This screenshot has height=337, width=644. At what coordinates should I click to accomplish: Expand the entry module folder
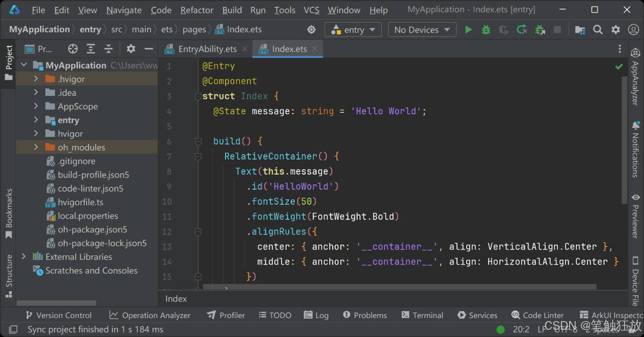36,120
